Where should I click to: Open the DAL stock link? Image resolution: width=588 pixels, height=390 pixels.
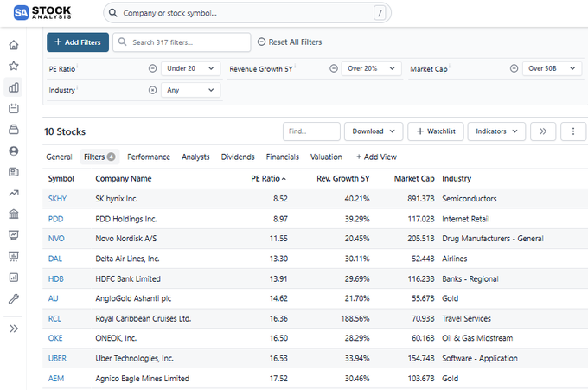(x=55, y=259)
